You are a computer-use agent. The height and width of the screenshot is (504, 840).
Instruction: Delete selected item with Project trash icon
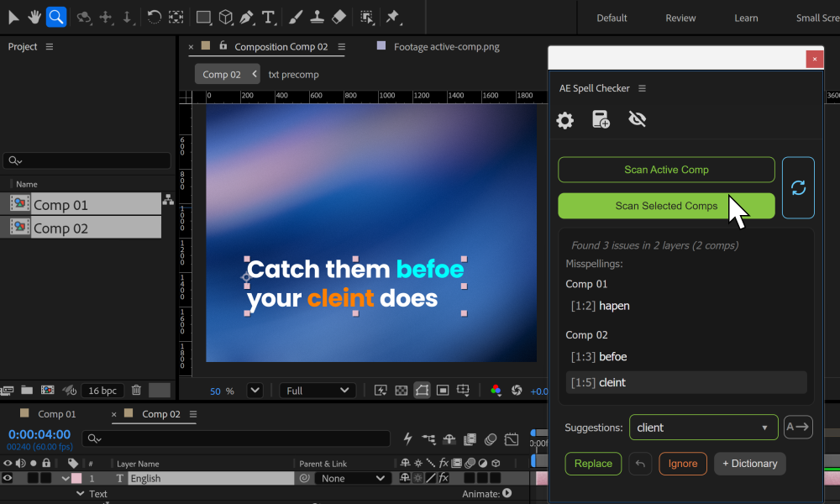137,391
